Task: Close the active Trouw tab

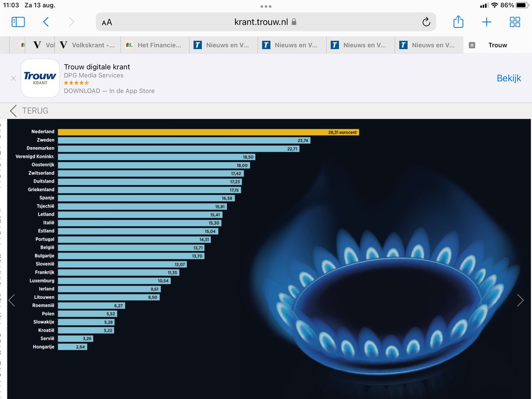Action: (x=472, y=45)
